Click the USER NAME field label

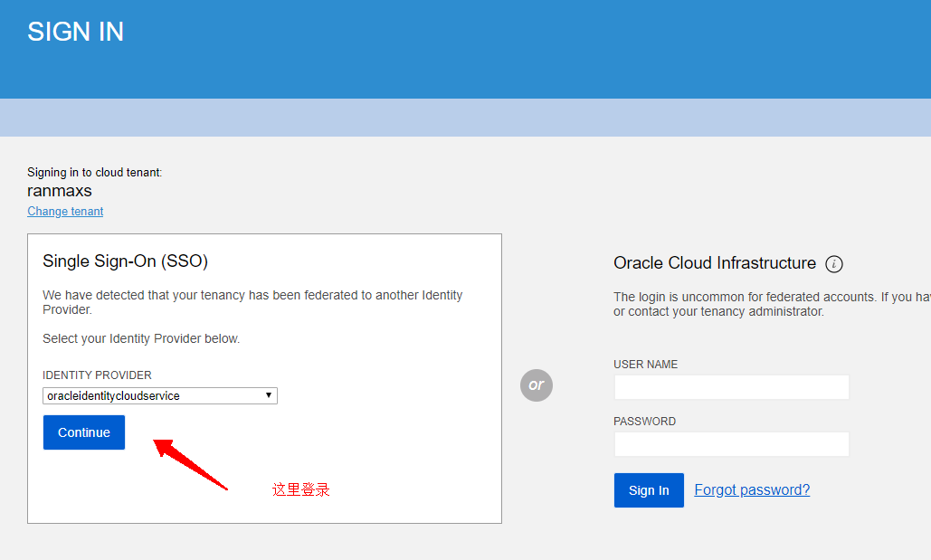pos(645,365)
